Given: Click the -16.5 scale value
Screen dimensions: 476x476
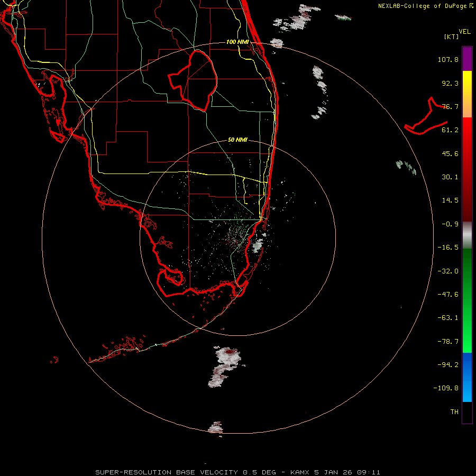Looking at the screenshot, I should [448, 248].
